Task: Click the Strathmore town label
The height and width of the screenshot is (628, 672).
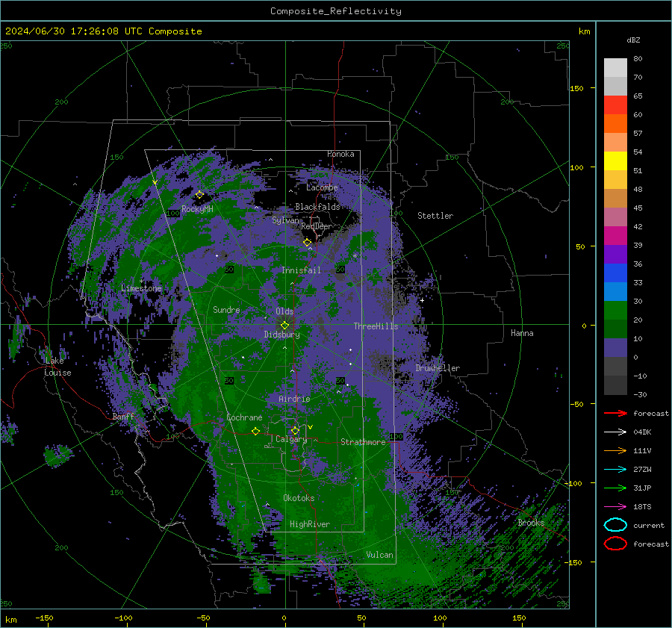Action: coord(363,442)
